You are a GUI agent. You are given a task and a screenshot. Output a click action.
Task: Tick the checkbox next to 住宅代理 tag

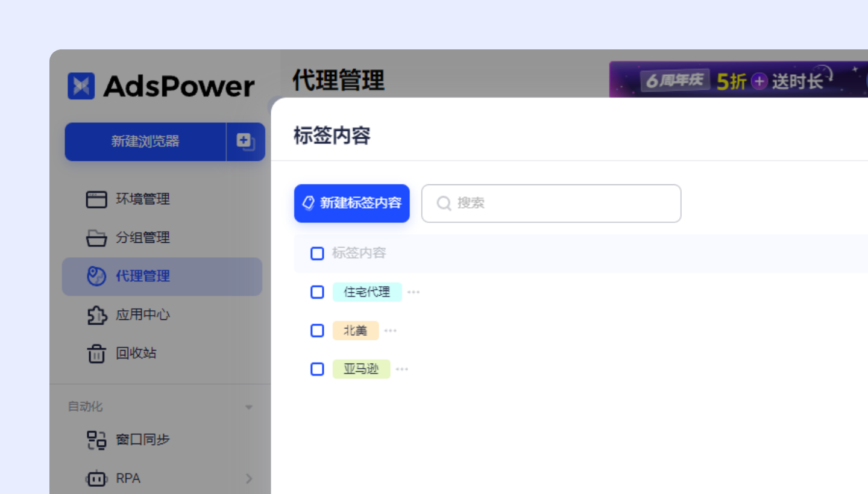click(x=317, y=292)
